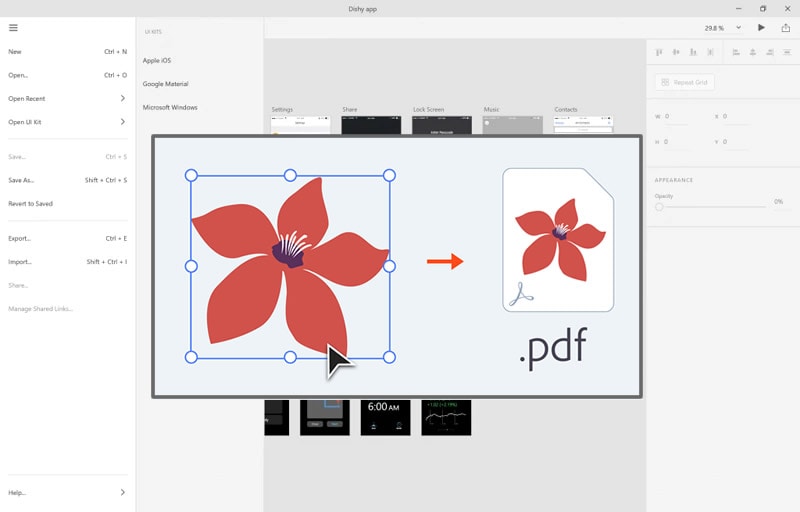This screenshot has height=512, width=800.
Task: Click the Distribute Horizontally icon
Action: pos(710,52)
